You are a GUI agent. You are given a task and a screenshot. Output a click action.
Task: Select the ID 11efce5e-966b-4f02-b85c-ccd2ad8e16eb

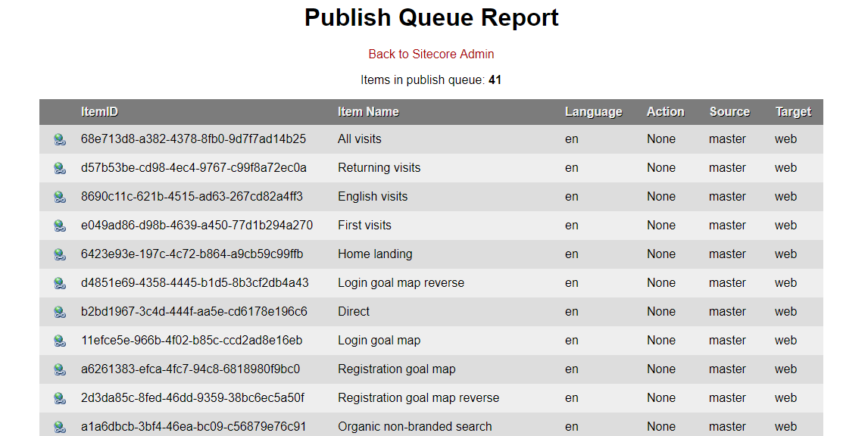(192, 341)
